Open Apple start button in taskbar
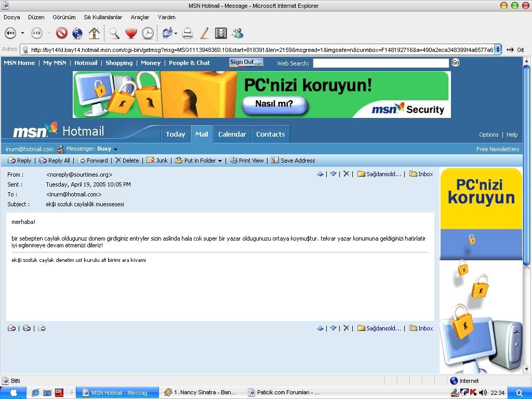 point(13,393)
